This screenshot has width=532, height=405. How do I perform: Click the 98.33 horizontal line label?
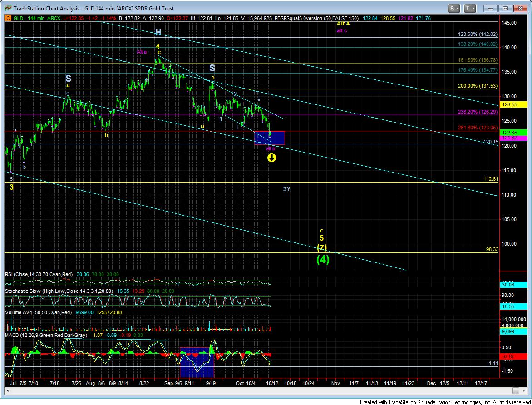click(x=492, y=249)
